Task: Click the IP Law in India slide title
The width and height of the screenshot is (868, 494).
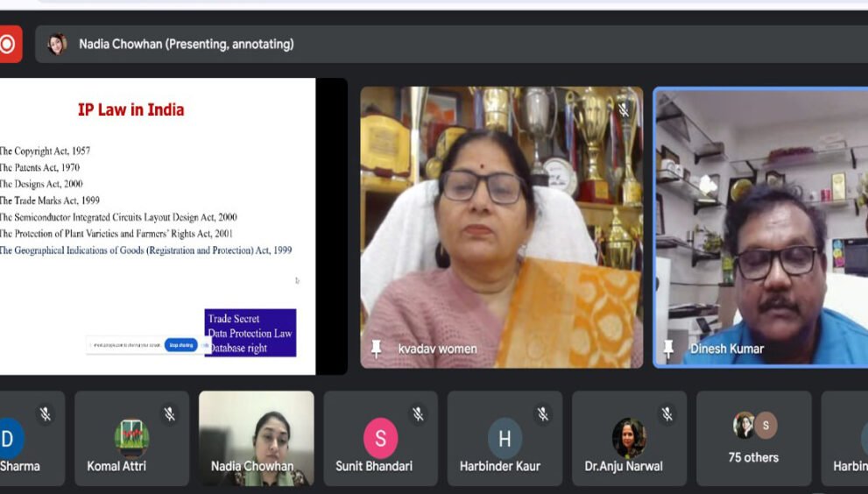Action: coord(131,109)
